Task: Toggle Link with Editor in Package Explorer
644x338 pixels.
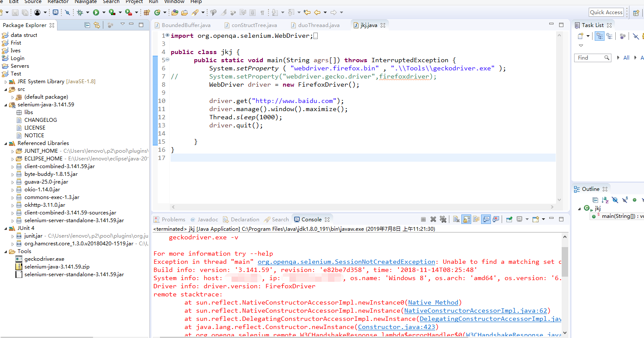Action: click(97, 25)
